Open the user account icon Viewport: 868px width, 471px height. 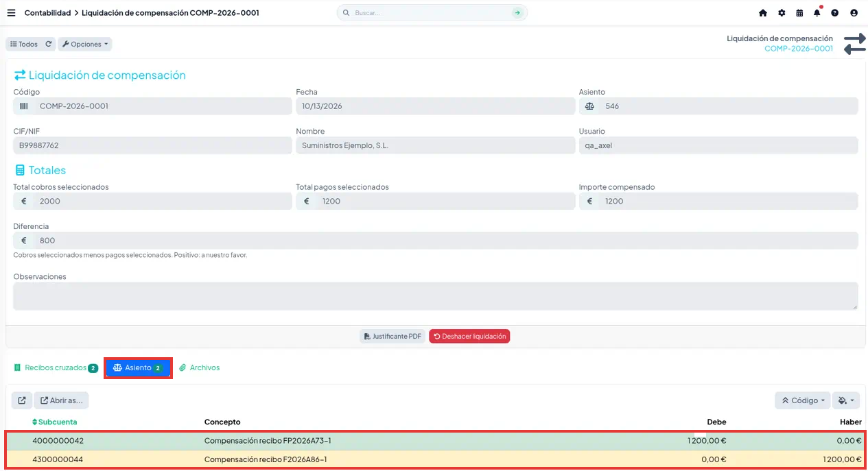[854, 13]
